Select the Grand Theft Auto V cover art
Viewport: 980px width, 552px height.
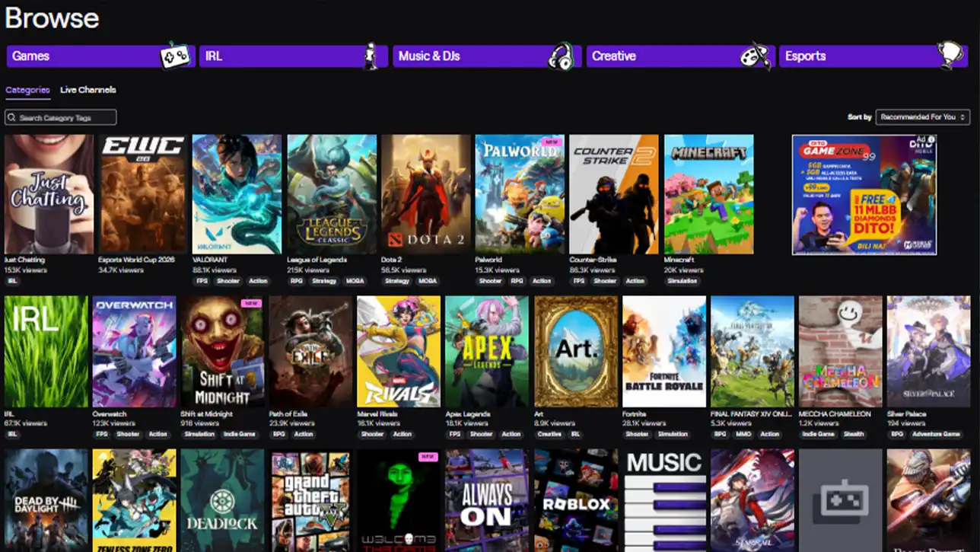(x=311, y=500)
